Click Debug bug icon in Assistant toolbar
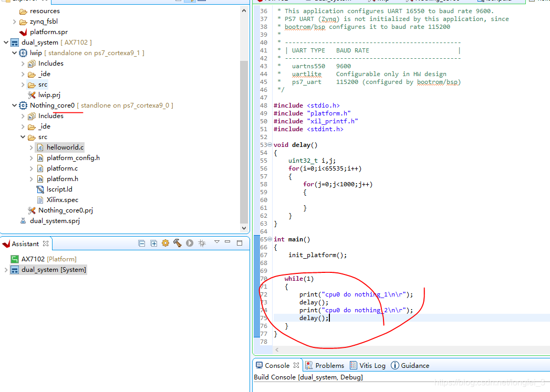Viewport: 550px width, 392px height. point(202,243)
